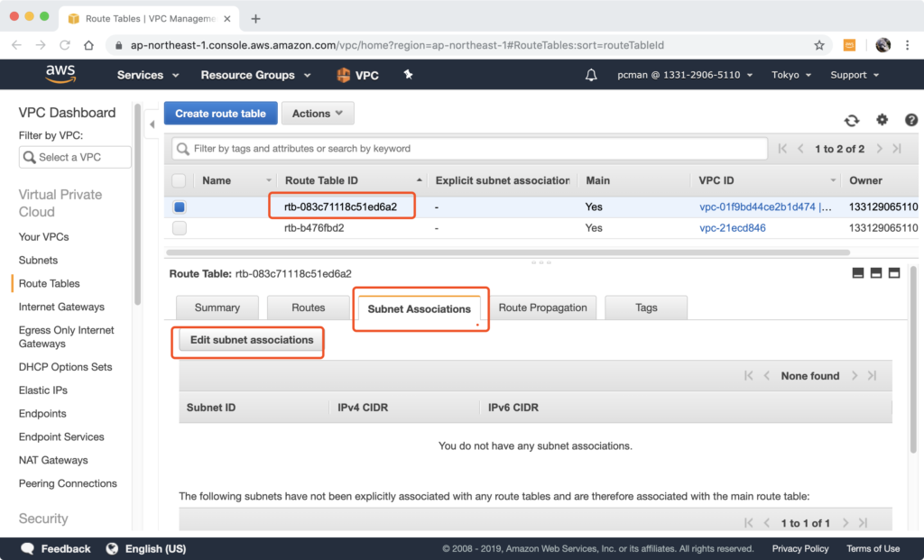
Task: Minimize the details pane layout icon
Action: coord(858,272)
